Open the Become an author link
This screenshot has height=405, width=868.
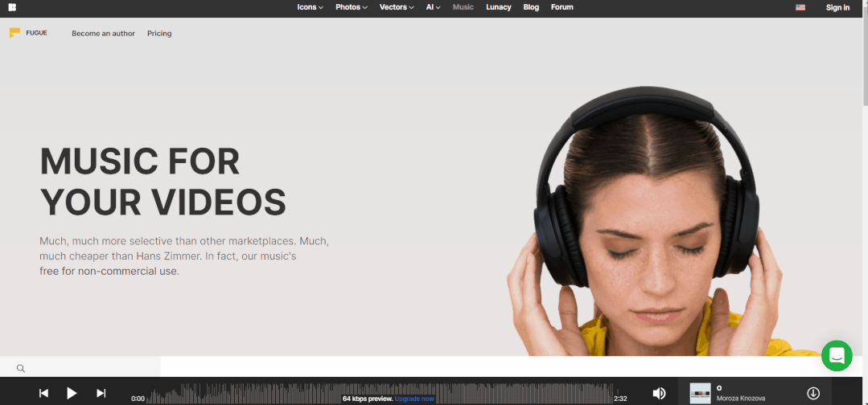tap(104, 33)
